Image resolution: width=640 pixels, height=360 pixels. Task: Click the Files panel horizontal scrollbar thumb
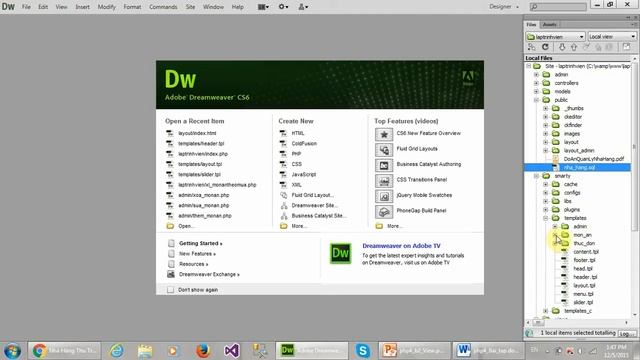pos(538,322)
